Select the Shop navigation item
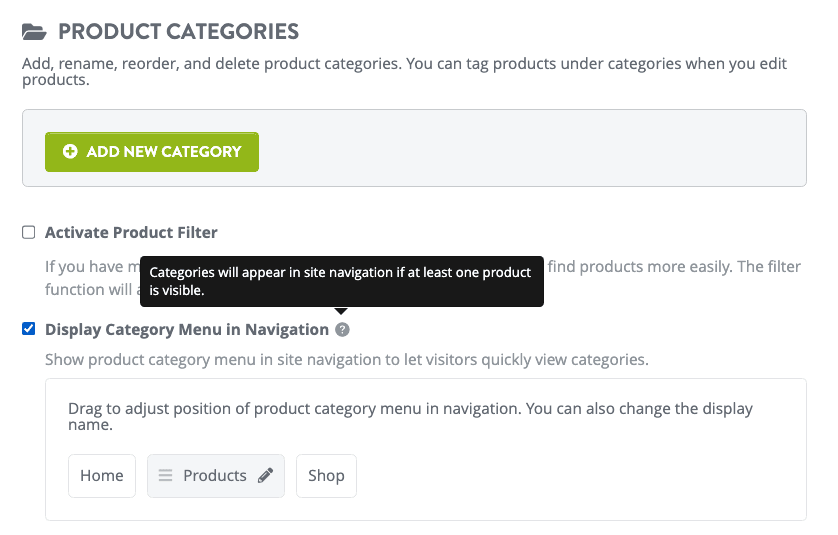 326,476
